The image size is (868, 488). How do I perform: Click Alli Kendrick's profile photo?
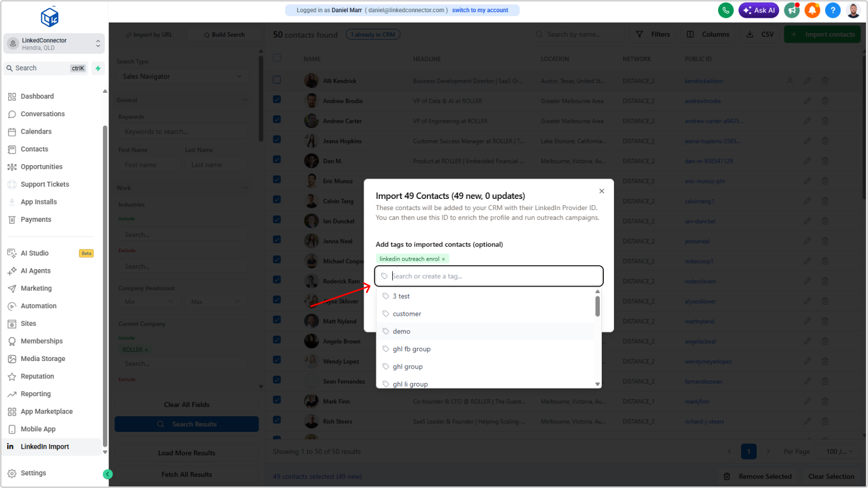(x=311, y=81)
